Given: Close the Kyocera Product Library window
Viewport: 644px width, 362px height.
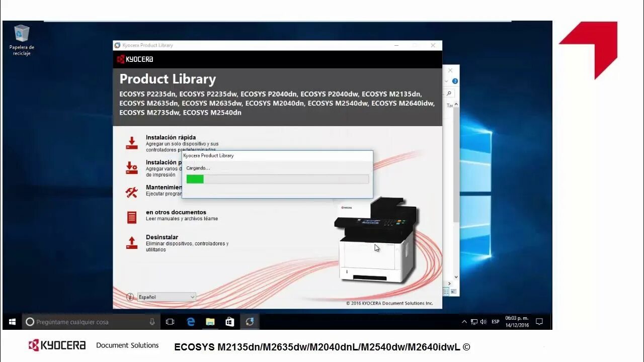Looking at the screenshot, I should pos(433,45).
